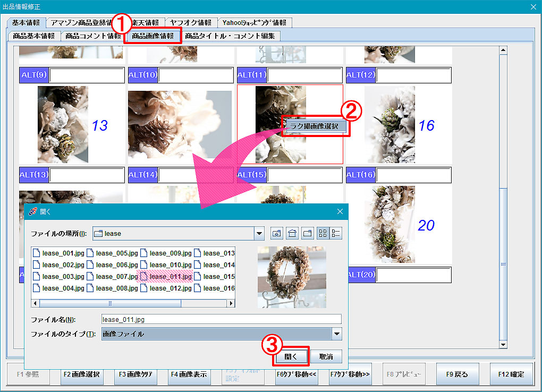Screen dimensions: 542x392
Task: Select file lease_002.jpg
Action: click(x=59, y=265)
